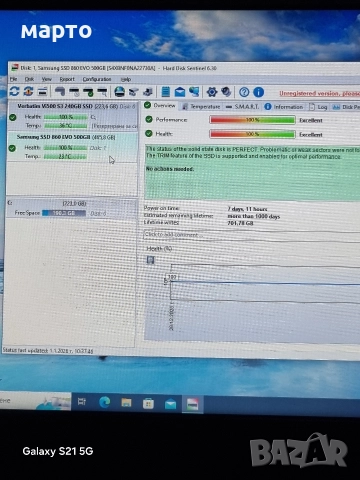Click the disk test icon with green badge
The height and width of the screenshot is (480, 360).
point(88,91)
